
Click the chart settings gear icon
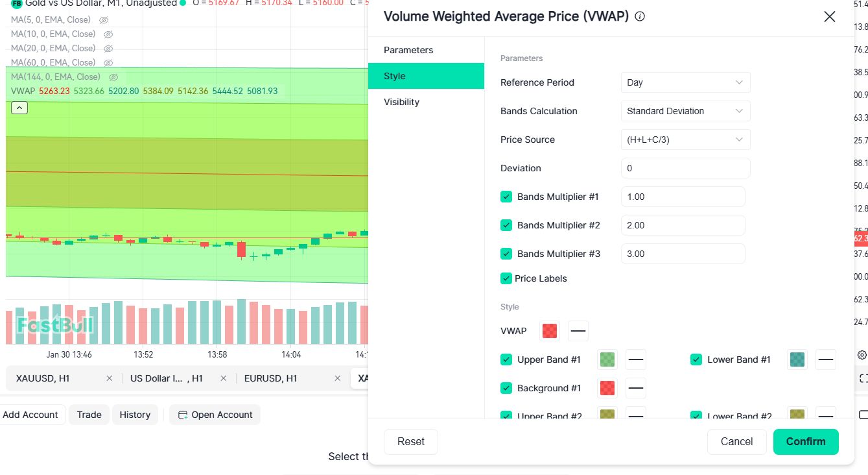(x=862, y=355)
